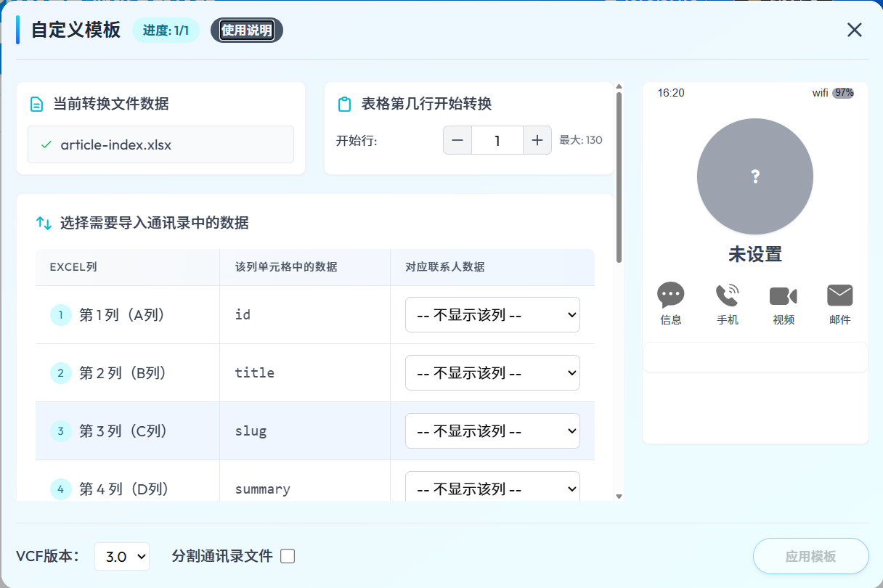
Task: Increase the 开始行 value with plus button
Action: (x=537, y=140)
